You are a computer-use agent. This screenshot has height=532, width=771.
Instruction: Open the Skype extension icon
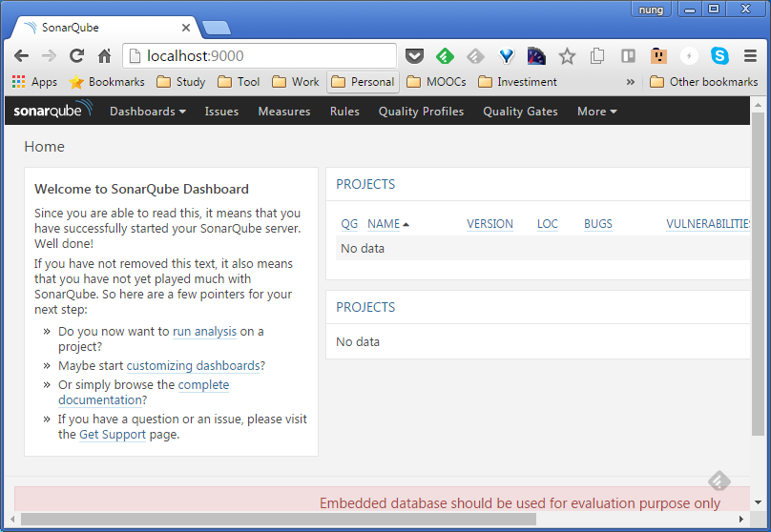[x=719, y=56]
